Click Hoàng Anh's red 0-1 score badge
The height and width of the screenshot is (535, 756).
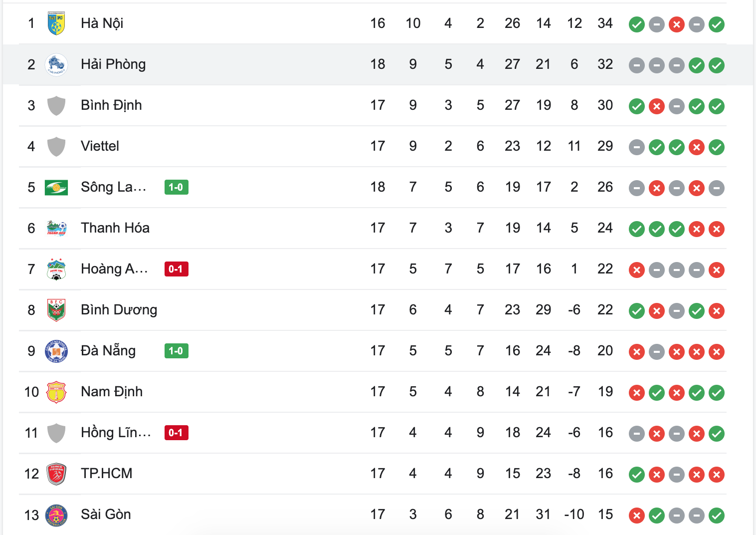[177, 269]
